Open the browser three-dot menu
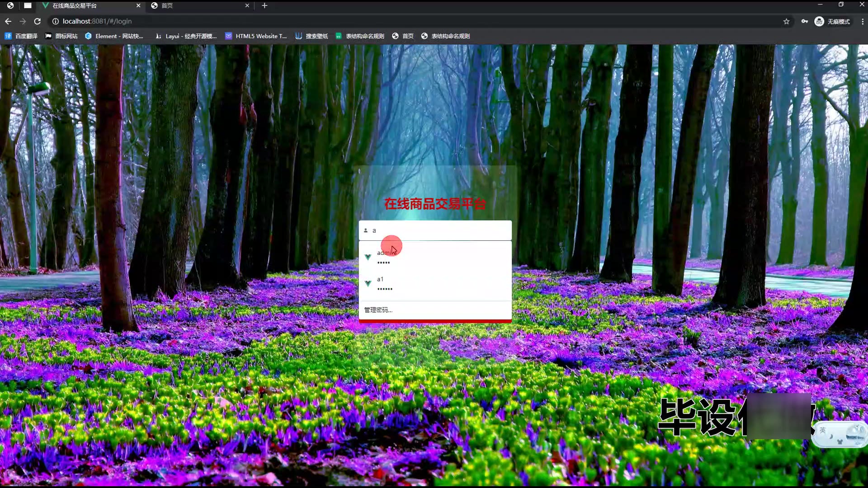This screenshot has height=488, width=868. [x=862, y=21]
